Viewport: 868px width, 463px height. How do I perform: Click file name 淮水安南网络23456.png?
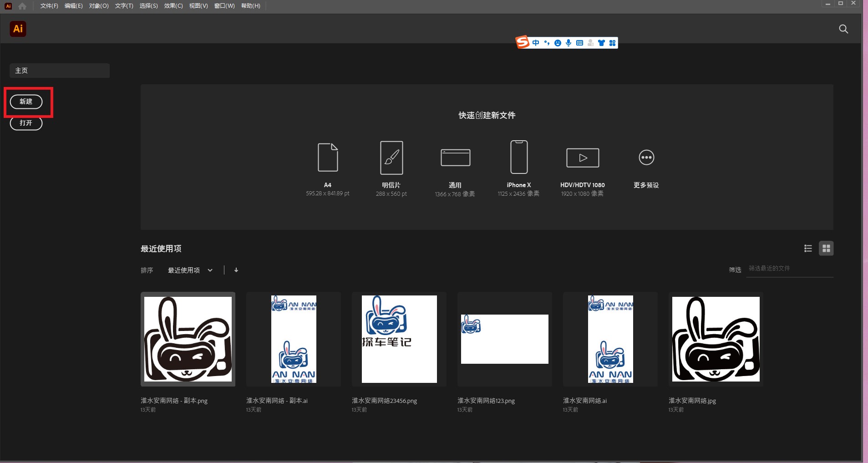pos(385,401)
